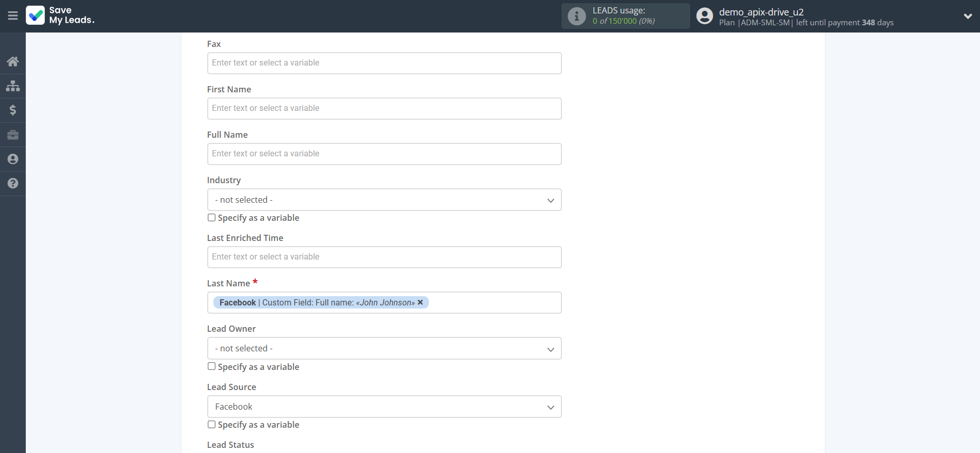This screenshot has height=453, width=980.
Task: Click into the First Name input field
Action: pos(384,108)
